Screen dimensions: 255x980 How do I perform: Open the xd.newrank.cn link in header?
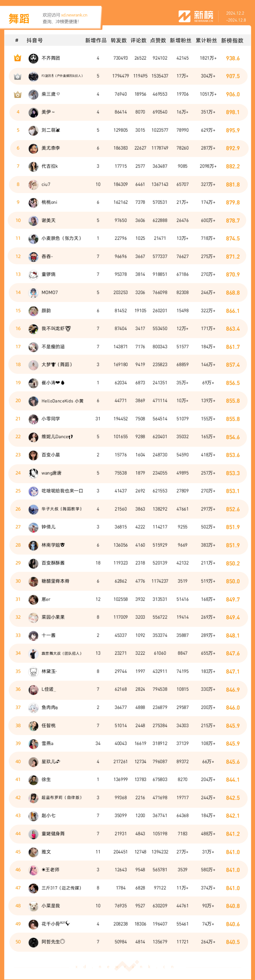(74, 15)
